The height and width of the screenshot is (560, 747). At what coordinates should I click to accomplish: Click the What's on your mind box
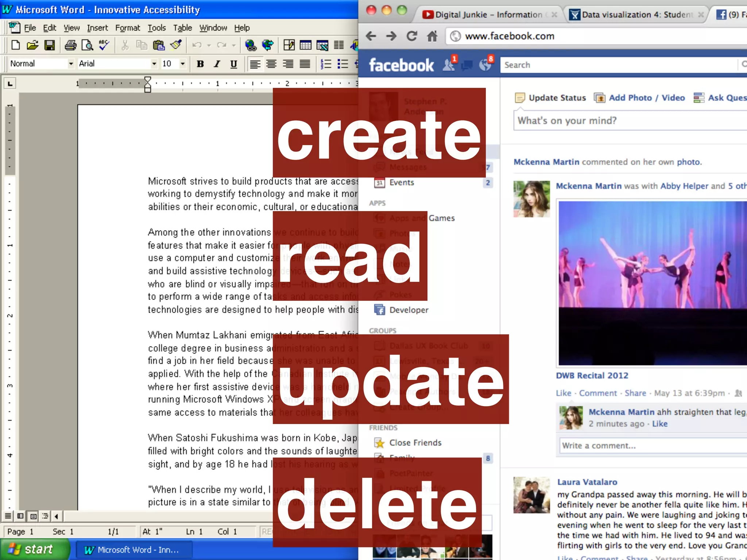coord(630,121)
